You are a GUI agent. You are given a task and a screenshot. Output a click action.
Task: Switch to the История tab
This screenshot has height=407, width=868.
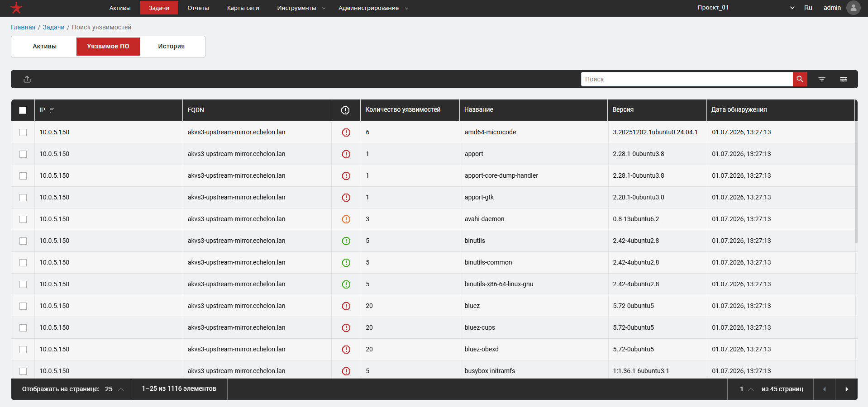coord(172,46)
